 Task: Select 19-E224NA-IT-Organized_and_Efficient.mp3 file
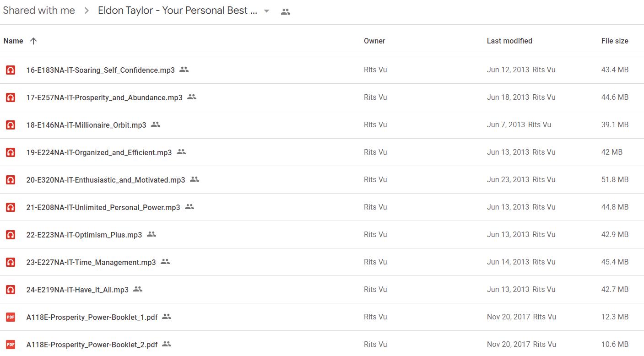tap(322, 152)
